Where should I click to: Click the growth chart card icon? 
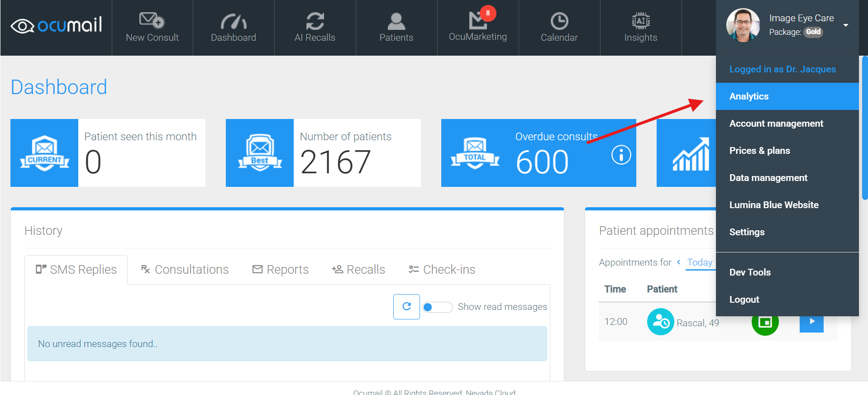(x=691, y=154)
